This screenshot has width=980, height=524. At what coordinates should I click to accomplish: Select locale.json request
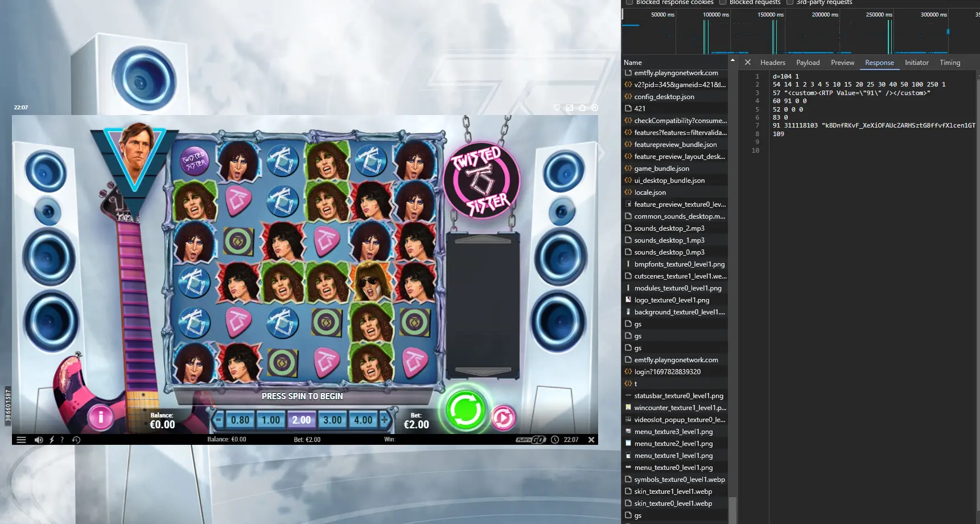[x=676, y=193]
